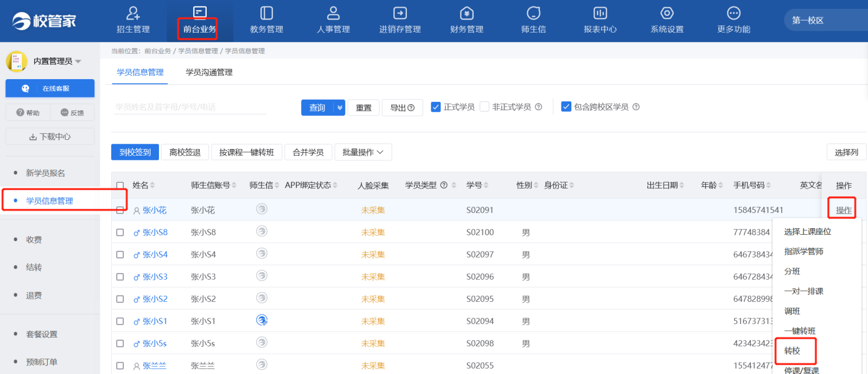Viewport: 868px width, 374px height.
Task: Open the 张小S3 student name link
Action: pos(155,277)
